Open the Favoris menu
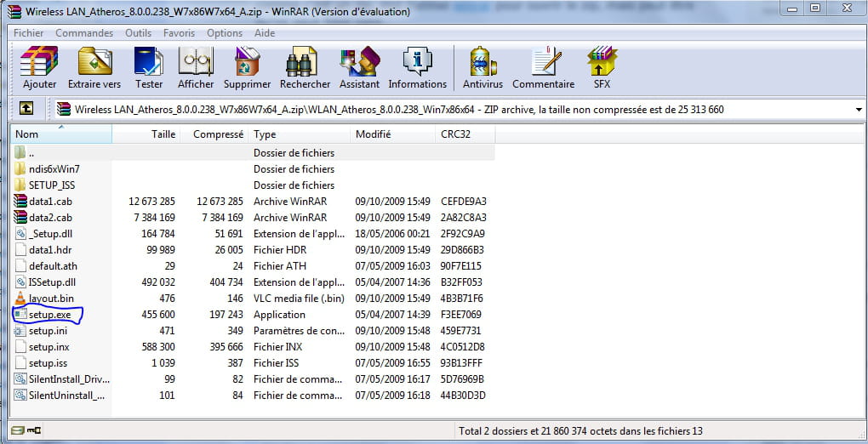Image resolution: width=868 pixels, height=444 pixels. (179, 33)
